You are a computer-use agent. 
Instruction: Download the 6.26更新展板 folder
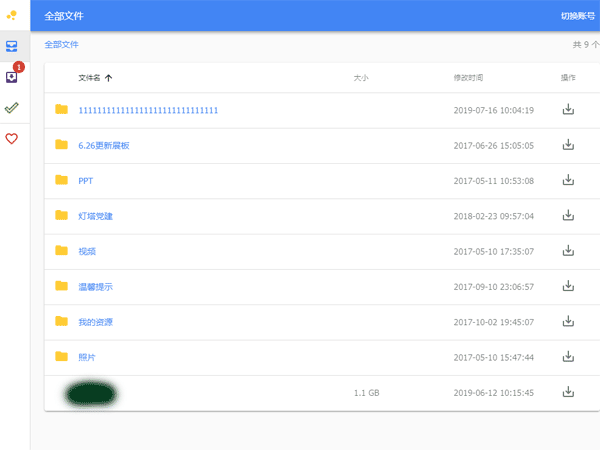coord(568,145)
